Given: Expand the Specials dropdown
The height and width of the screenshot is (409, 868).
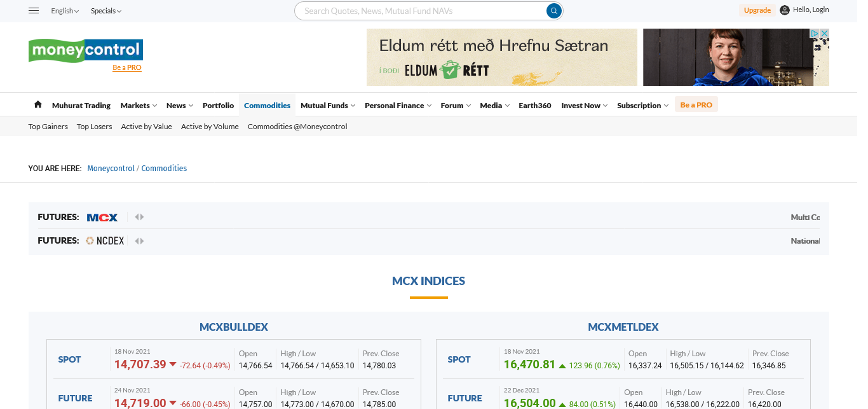Looking at the screenshot, I should tap(105, 11).
